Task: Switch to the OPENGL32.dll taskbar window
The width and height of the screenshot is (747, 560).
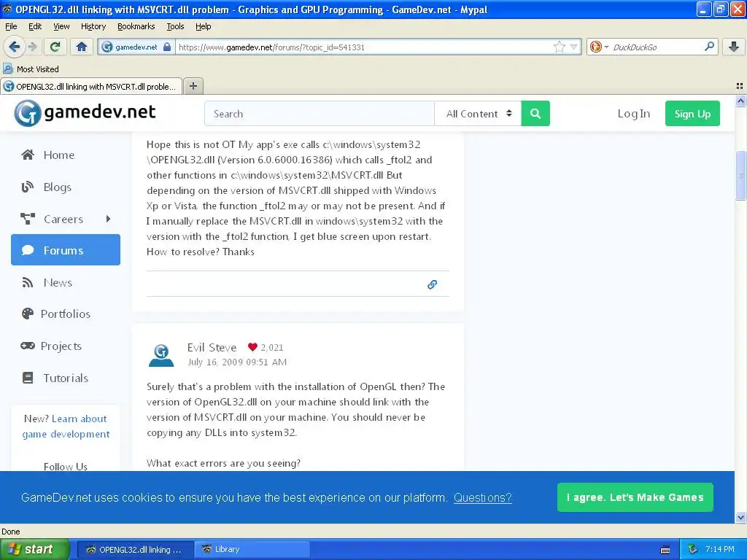Action: (x=135, y=549)
